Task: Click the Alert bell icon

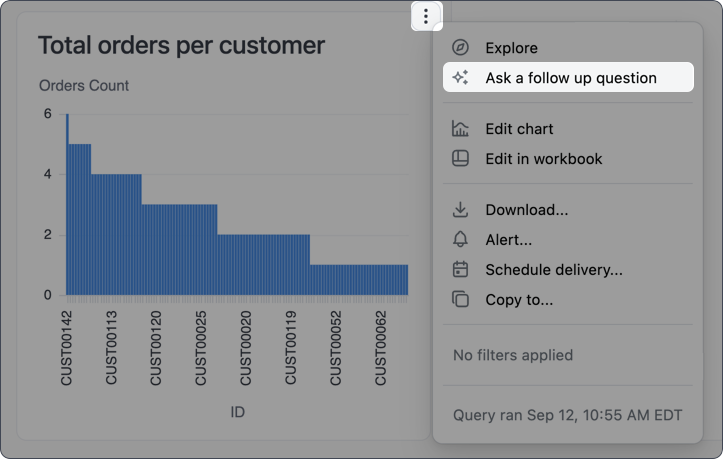Action: (460, 240)
